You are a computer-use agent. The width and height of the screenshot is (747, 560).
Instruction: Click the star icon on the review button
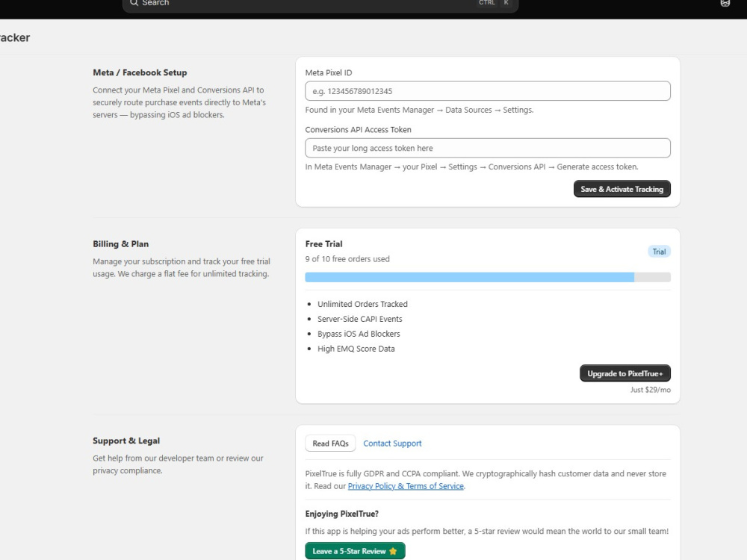click(393, 551)
